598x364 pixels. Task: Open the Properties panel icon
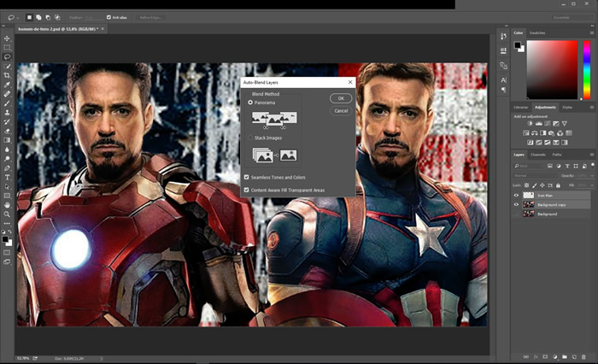[503, 50]
